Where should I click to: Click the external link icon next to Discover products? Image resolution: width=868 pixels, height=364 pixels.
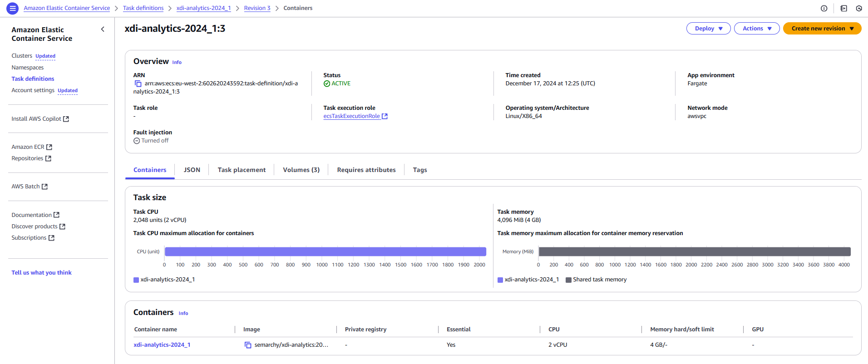coord(62,226)
